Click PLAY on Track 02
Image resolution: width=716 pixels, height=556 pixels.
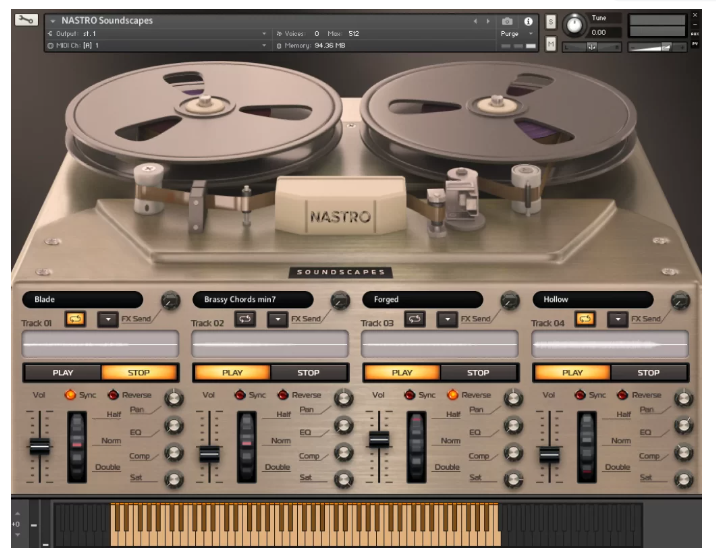(x=232, y=373)
